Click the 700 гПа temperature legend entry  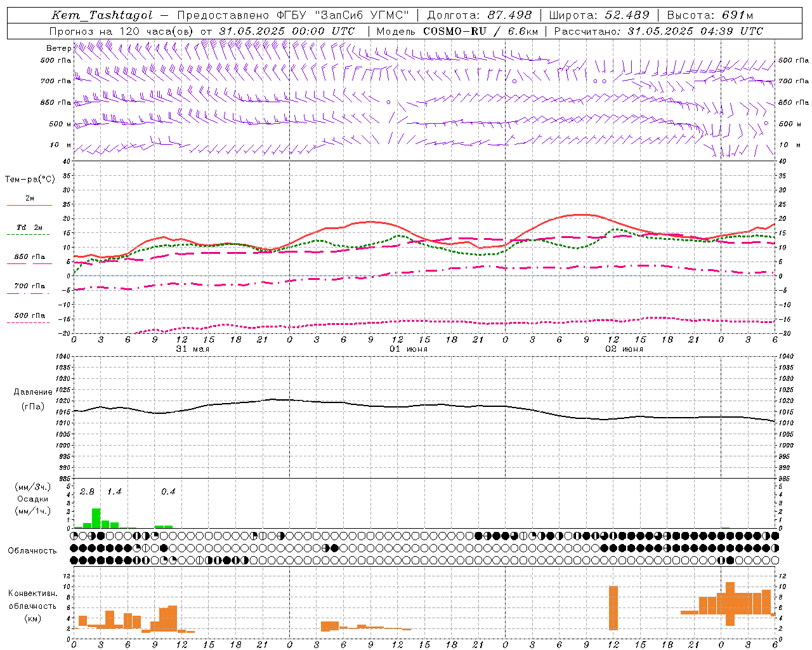point(29,286)
